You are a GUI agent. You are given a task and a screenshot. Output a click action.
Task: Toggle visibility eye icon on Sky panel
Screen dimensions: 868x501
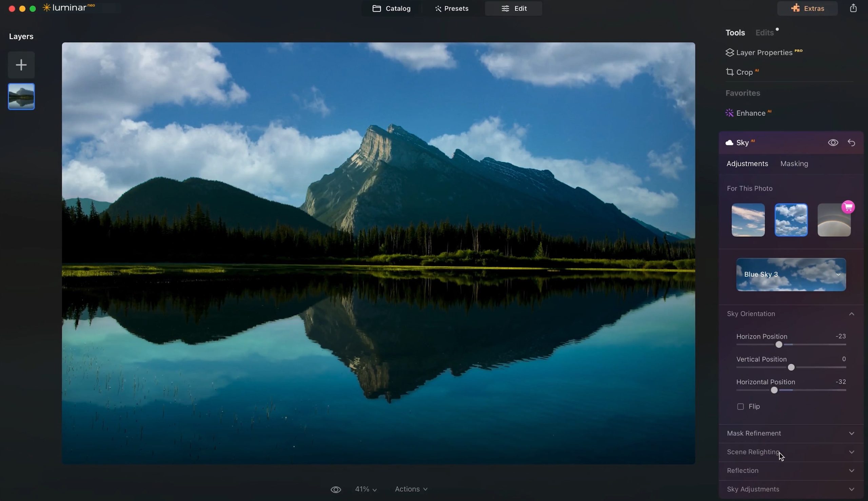833,142
